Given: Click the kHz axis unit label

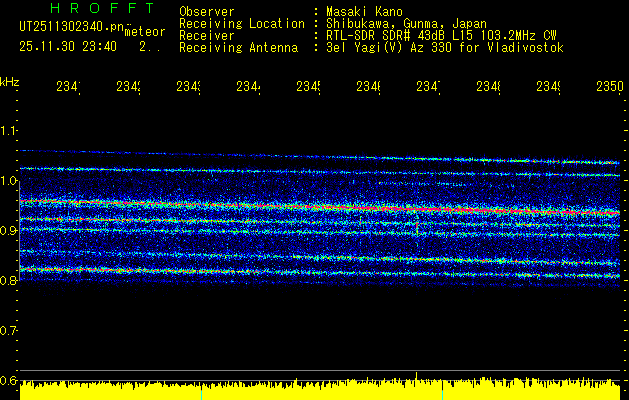Looking at the screenshot, I should click(x=9, y=80).
